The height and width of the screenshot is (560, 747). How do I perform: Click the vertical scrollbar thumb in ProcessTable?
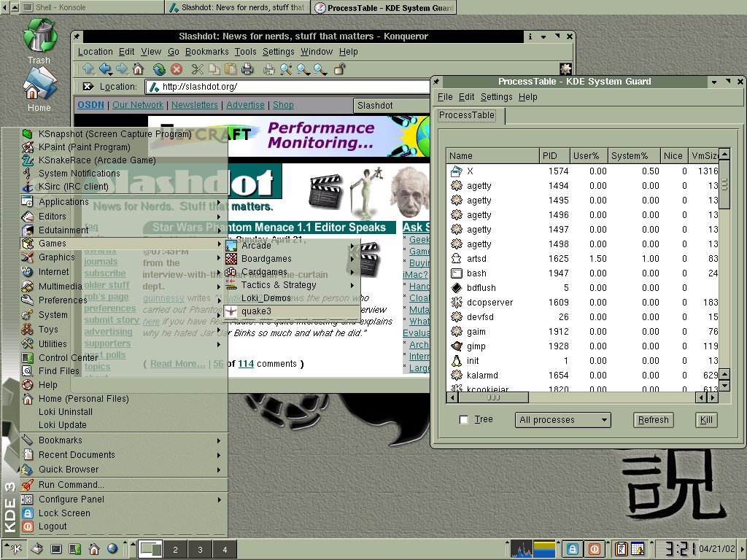[724, 184]
